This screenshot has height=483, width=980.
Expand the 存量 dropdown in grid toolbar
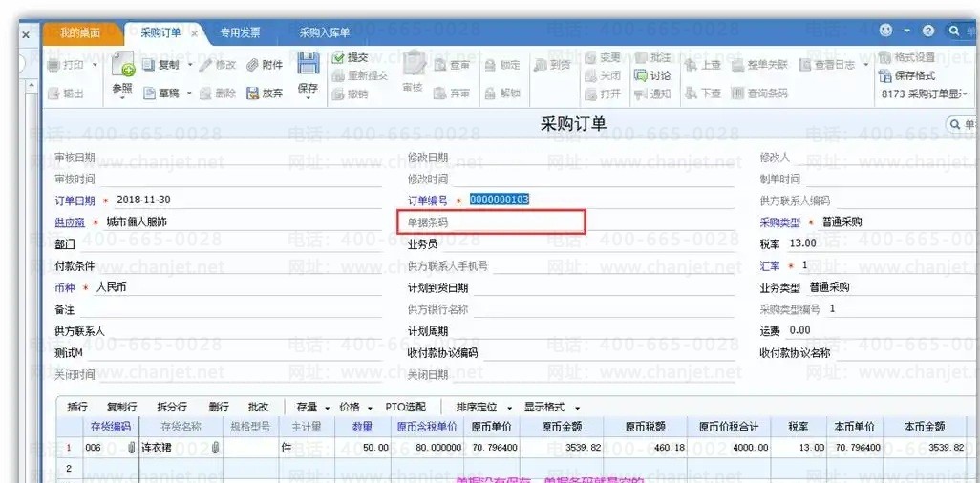pyautogui.click(x=312, y=407)
